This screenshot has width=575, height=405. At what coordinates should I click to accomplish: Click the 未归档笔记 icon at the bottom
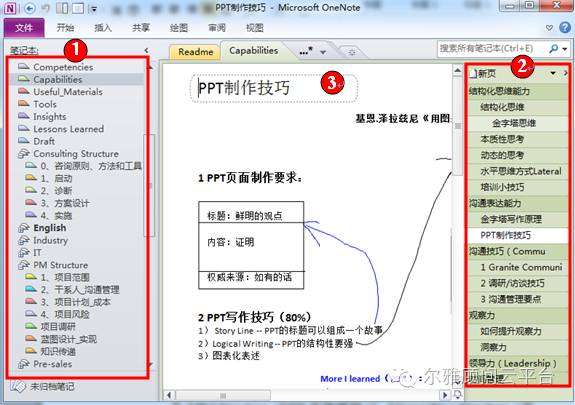17,386
